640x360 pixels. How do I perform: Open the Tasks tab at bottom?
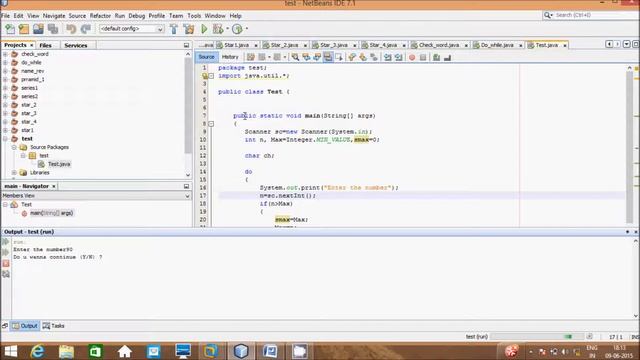(53, 326)
